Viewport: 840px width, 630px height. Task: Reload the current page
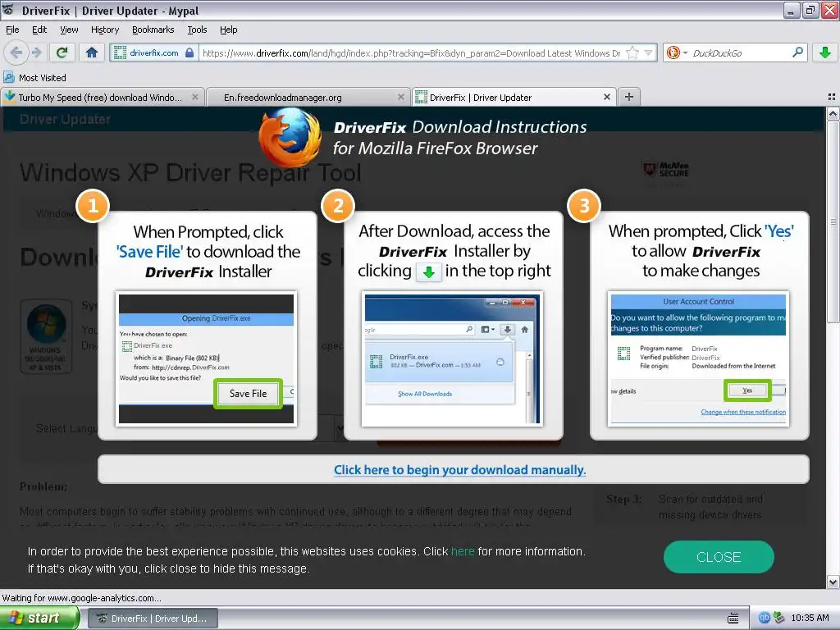[x=62, y=52]
